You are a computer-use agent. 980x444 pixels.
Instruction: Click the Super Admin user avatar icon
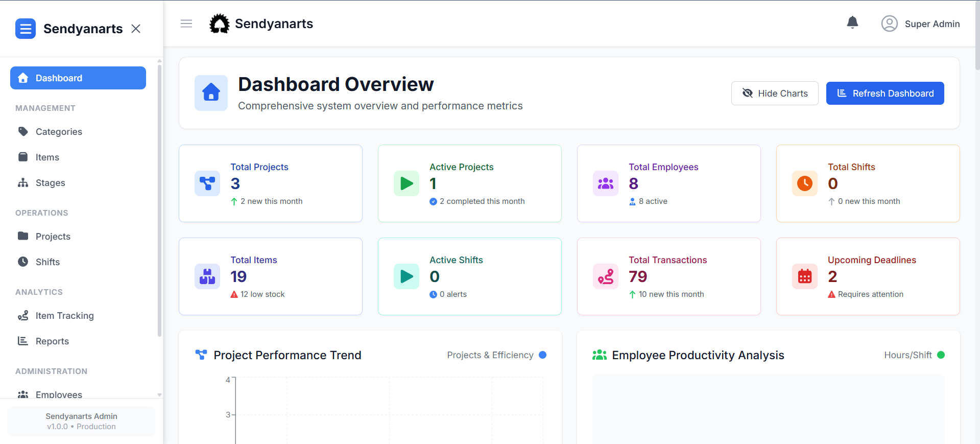click(x=889, y=24)
